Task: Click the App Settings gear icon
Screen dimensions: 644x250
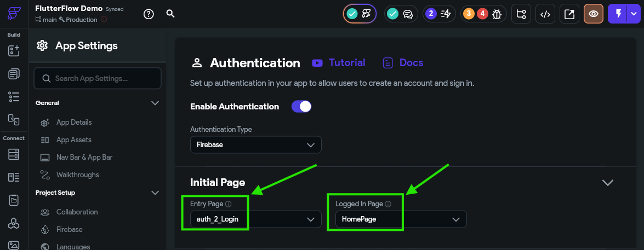Action: click(x=42, y=45)
